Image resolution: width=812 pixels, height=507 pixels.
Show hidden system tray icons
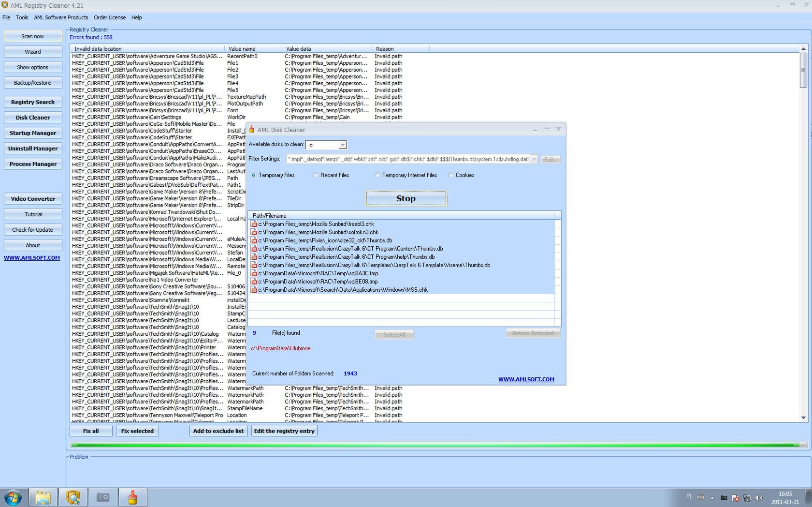[x=712, y=498]
